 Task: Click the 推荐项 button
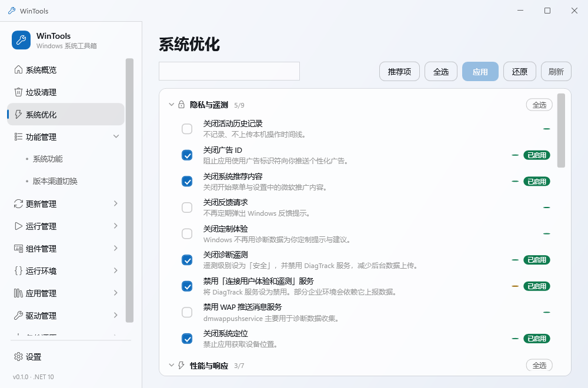399,71
